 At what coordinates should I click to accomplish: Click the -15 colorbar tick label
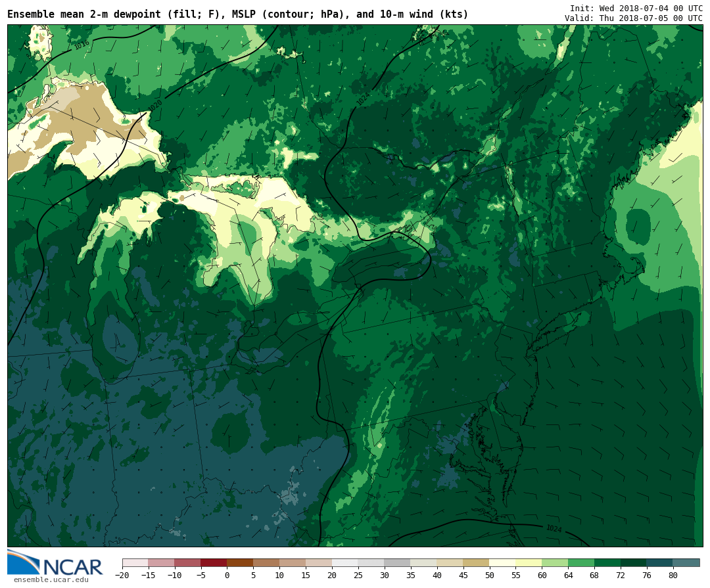148,576
